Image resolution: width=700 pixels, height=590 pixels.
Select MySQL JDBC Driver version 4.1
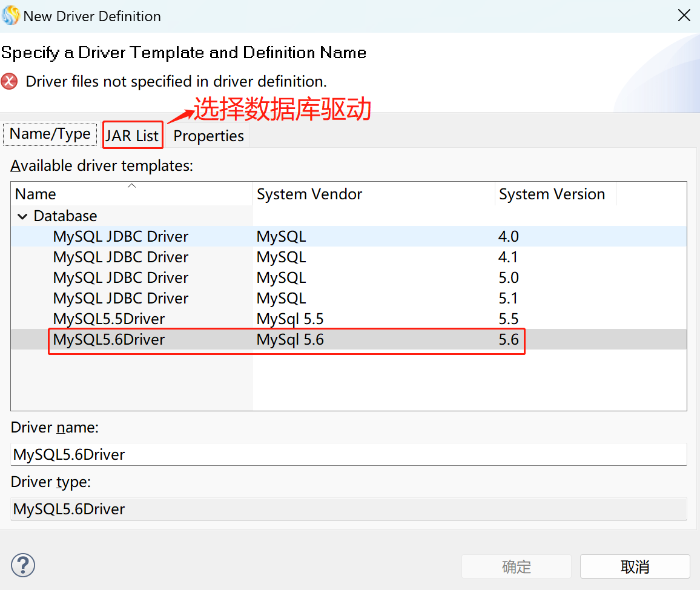pos(121,257)
